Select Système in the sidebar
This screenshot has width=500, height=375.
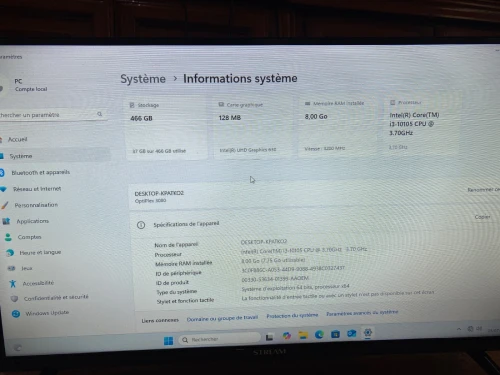(x=53, y=156)
